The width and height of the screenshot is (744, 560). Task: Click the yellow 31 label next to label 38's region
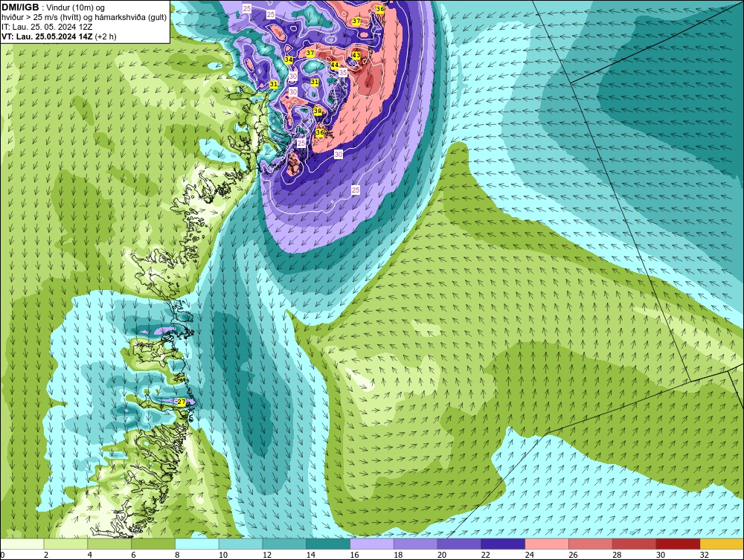coord(315,82)
